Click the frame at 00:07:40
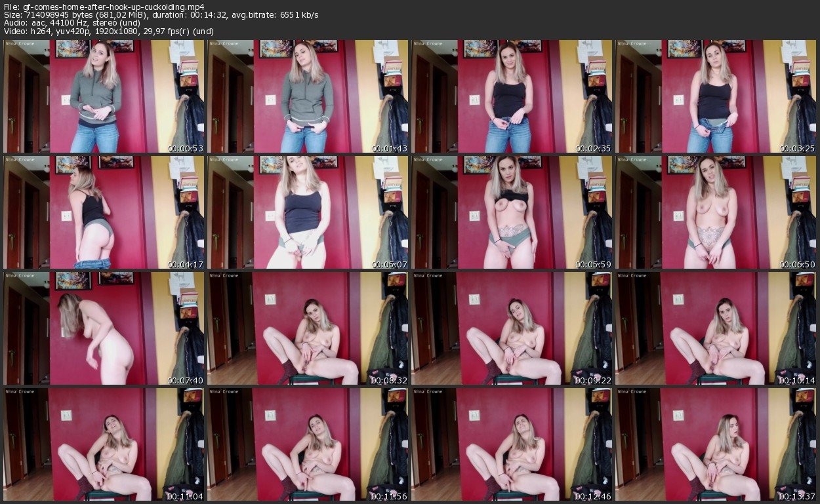The height and width of the screenshot is (504, 820). tap(104, 328)
